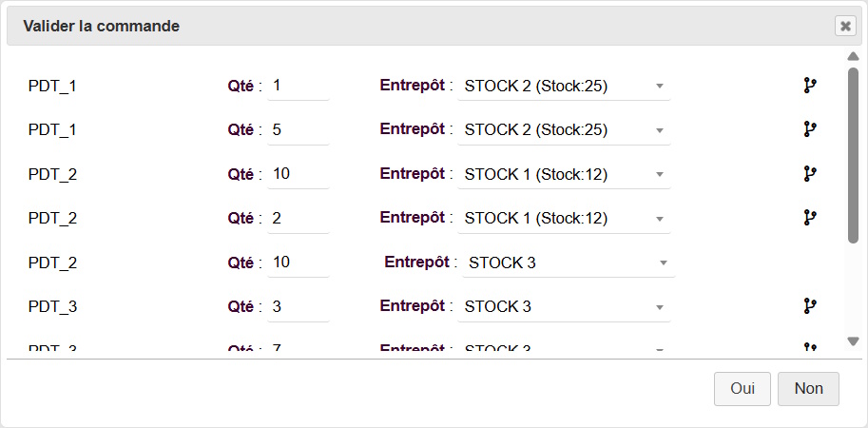
Task: Select quantity field containing 2 for PDT_2
Action: pyautogui.click(x=299, y=218)
